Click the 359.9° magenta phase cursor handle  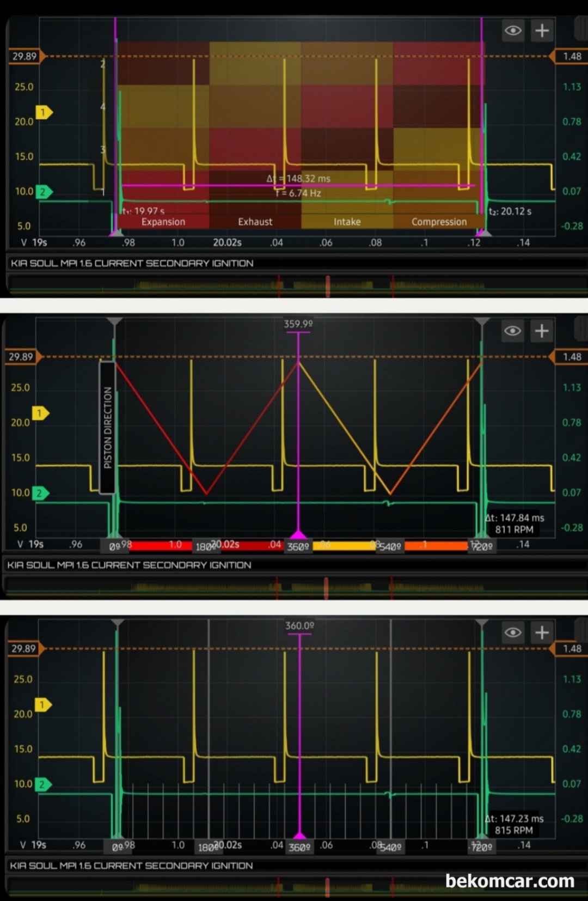coord(298,324)
